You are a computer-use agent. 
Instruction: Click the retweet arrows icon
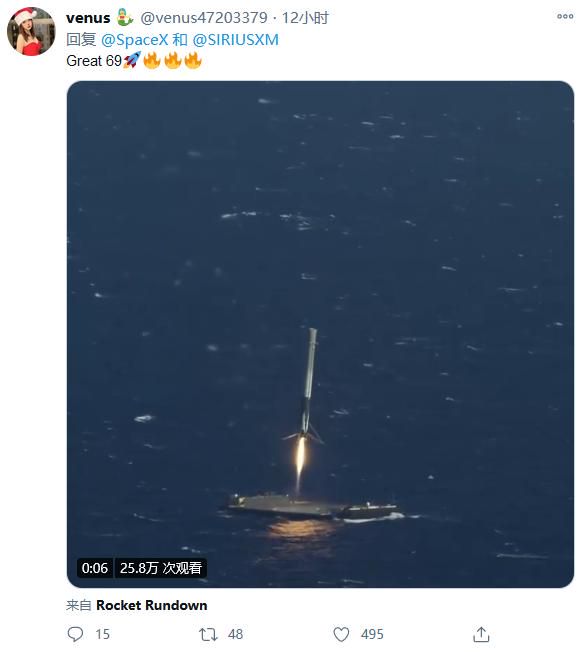click(x=208, y=635)
